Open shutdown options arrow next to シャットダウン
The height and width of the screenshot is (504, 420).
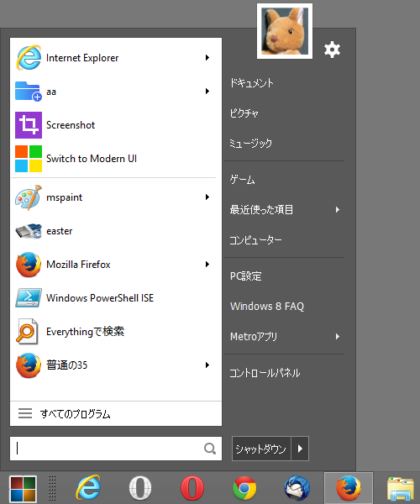[300, 449]
